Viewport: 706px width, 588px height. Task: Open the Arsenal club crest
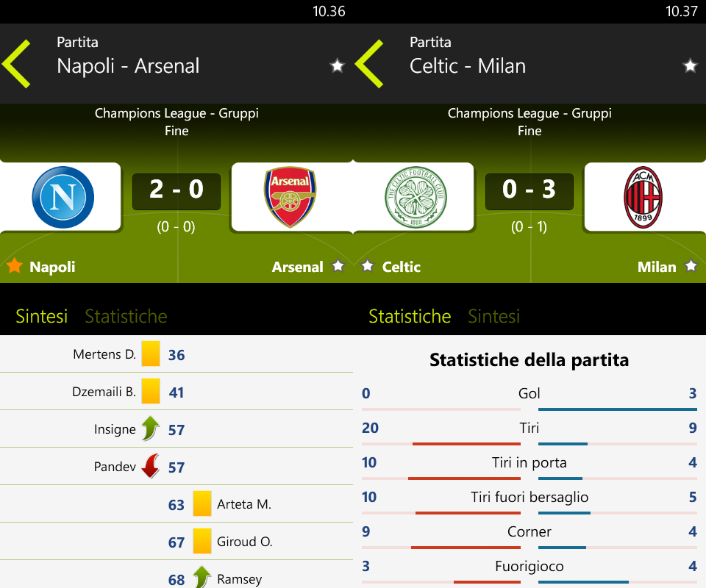point(290,197)
